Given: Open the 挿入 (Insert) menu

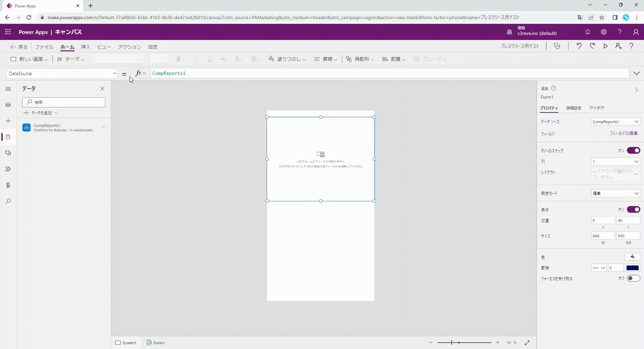Looking at the screenshot, I should click(86, 47).
